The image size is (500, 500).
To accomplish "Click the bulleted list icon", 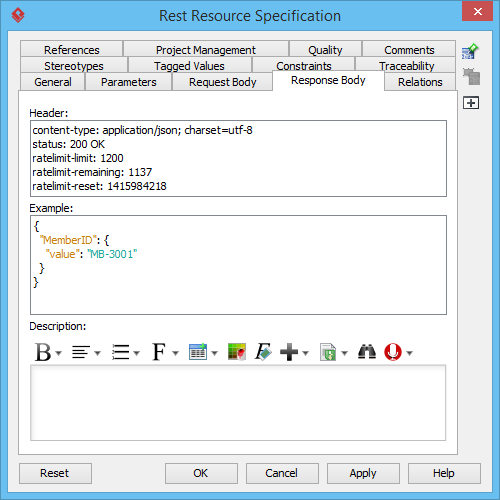I will point(120,352).
